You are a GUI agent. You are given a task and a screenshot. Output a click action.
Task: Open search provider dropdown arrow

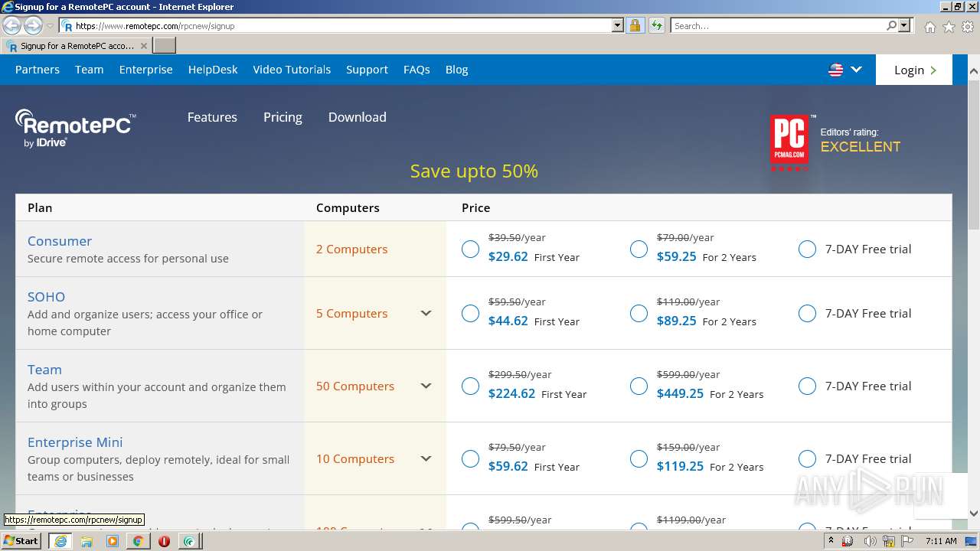pos(904,25)
